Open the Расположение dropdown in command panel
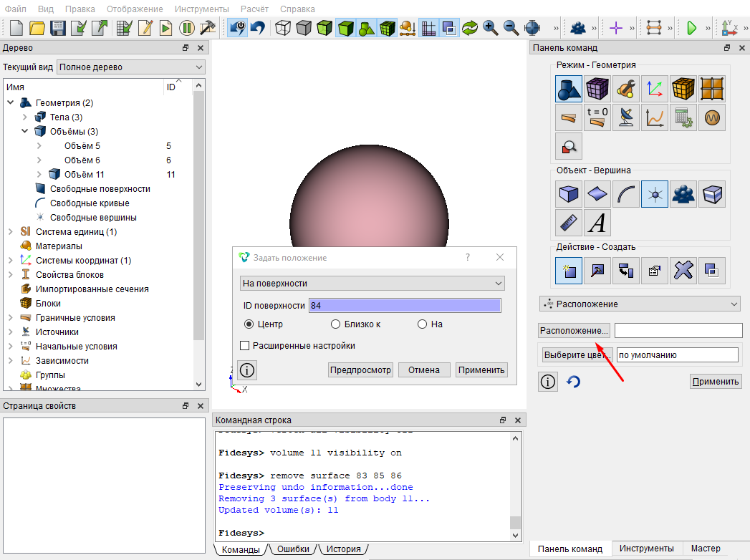The image size is (750, 560). click(640, 304)
